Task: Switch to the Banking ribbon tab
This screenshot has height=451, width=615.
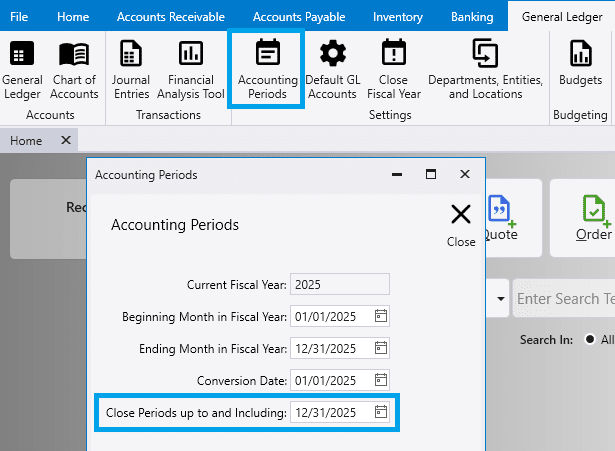Action: pos(472,17)
